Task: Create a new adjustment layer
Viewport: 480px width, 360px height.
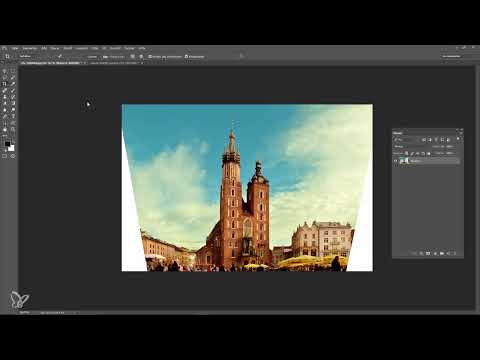Action: tap(435, 253)
